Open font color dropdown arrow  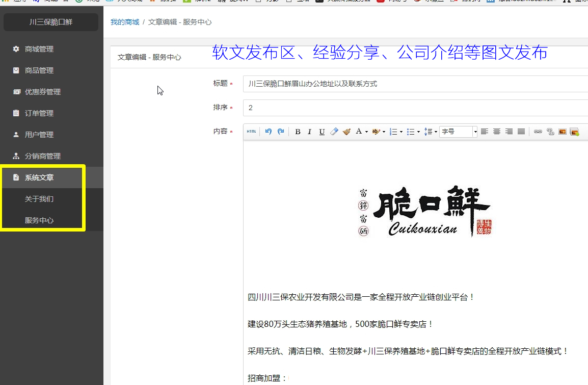tap(366, 132)
